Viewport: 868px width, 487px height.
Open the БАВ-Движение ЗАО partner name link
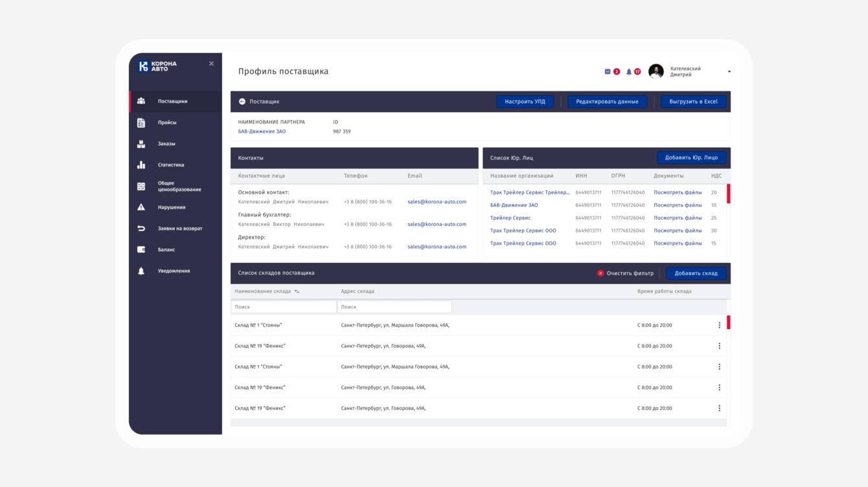tap(262, 131)
